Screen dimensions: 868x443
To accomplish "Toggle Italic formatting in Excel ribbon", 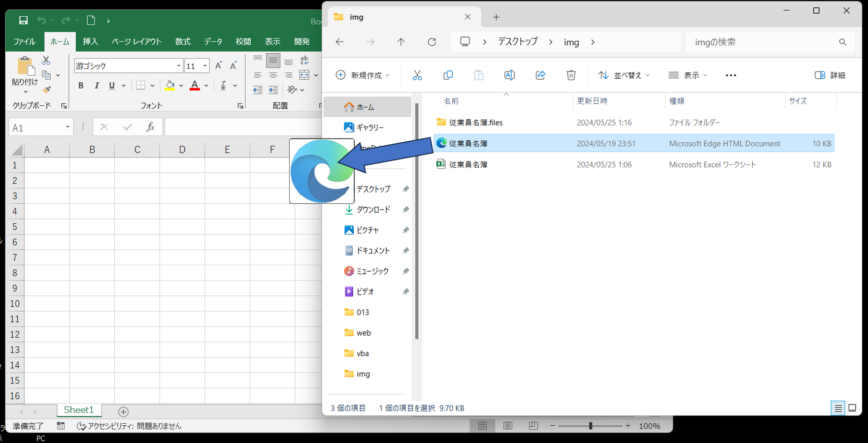I will point(97,86).
